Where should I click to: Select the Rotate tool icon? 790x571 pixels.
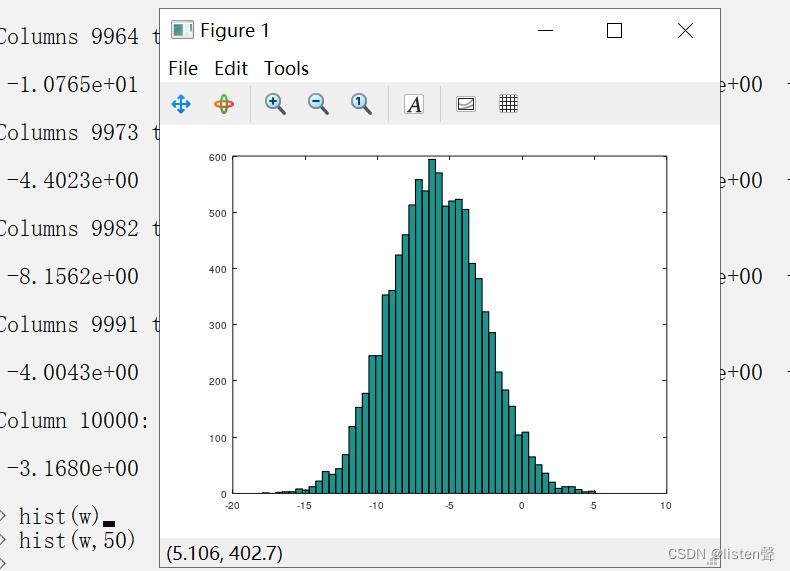coord(224,104)
